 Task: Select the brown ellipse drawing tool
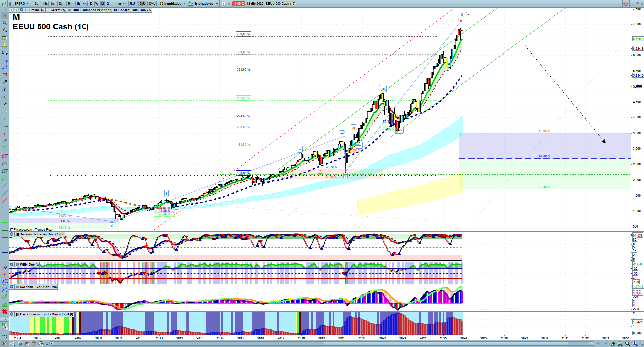[x=5, y=164]
